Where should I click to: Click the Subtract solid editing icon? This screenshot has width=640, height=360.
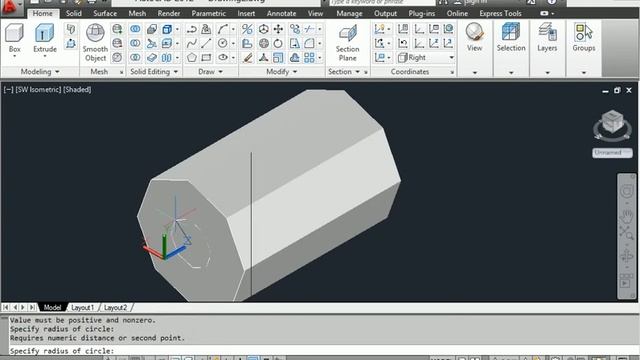click(135, 43)
